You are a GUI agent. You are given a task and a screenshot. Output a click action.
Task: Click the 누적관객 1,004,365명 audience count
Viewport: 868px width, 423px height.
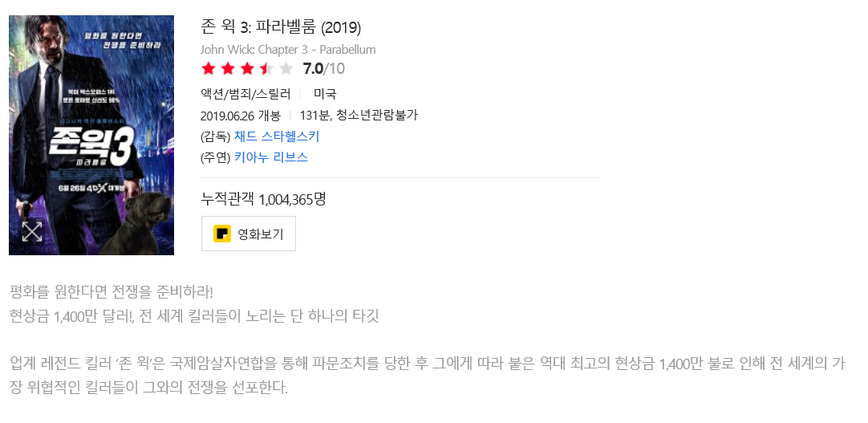click(263, 198)
